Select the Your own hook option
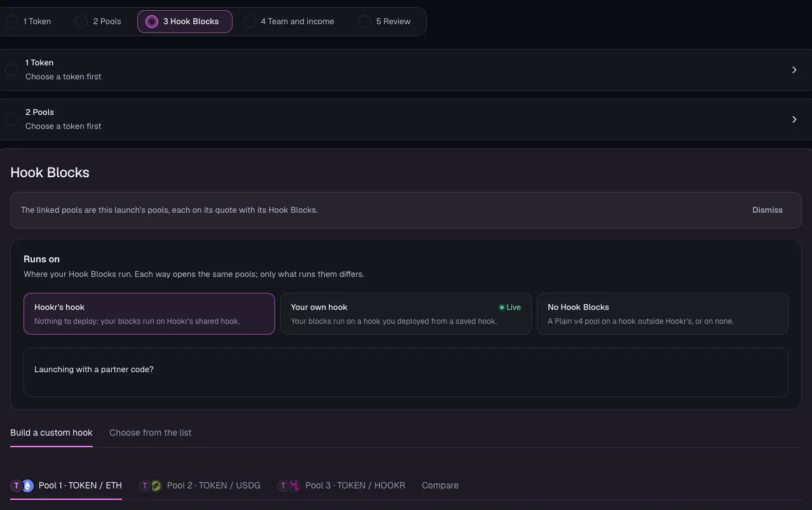Viewport: 812px width, 510px height. click(406, 314)
